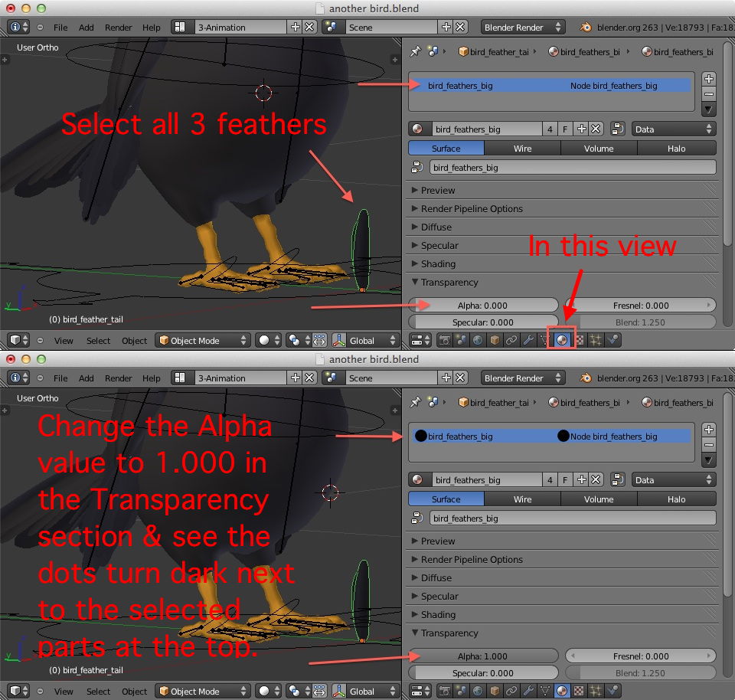Select the Halo material type in the lower window
Screen dimensions: 735x700
pos(676,499)
